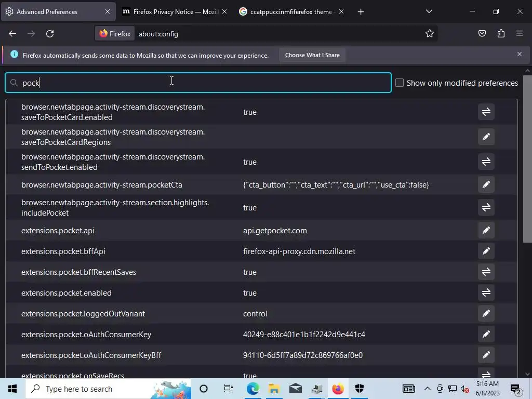Viewport: 532px width, 399px height.
Task: Open Save to Pocket toolbar button
Action: (x=482, y=34)
